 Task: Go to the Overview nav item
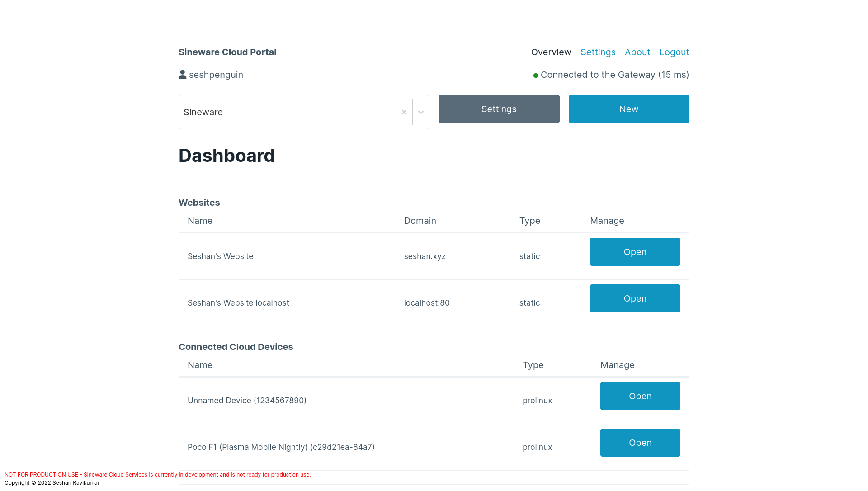551,52
